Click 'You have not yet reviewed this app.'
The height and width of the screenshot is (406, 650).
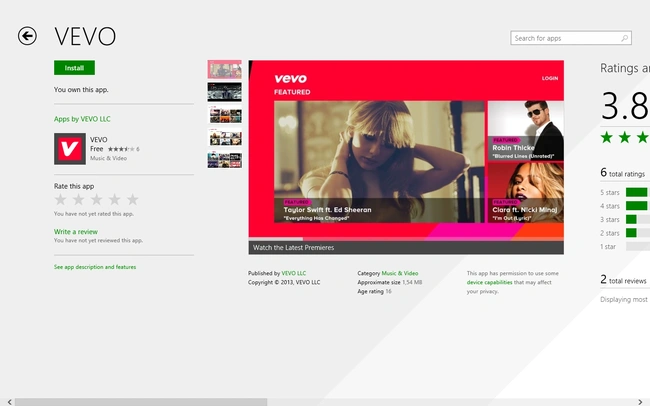point(98,241)
